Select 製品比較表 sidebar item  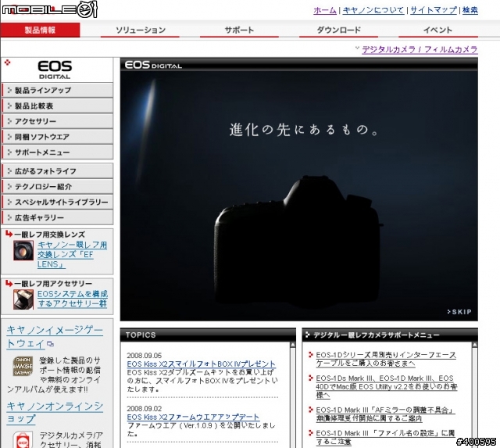click(57, 106)
